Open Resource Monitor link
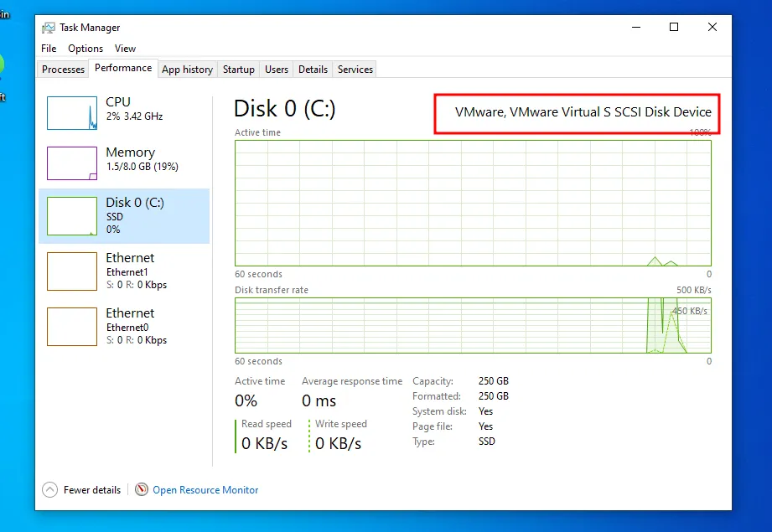The height and width of the screenshot is (532, 772). click(205, 490)
